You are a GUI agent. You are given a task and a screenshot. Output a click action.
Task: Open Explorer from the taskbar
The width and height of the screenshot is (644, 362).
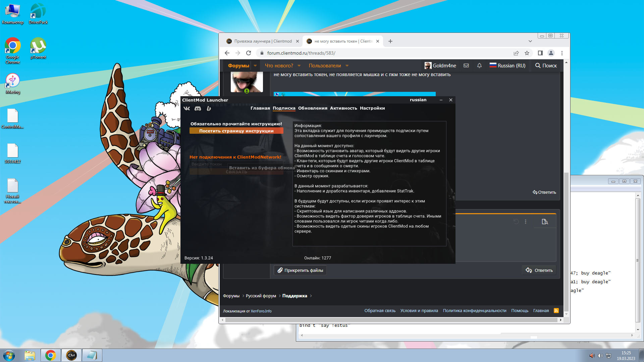[x=30, y=355]
